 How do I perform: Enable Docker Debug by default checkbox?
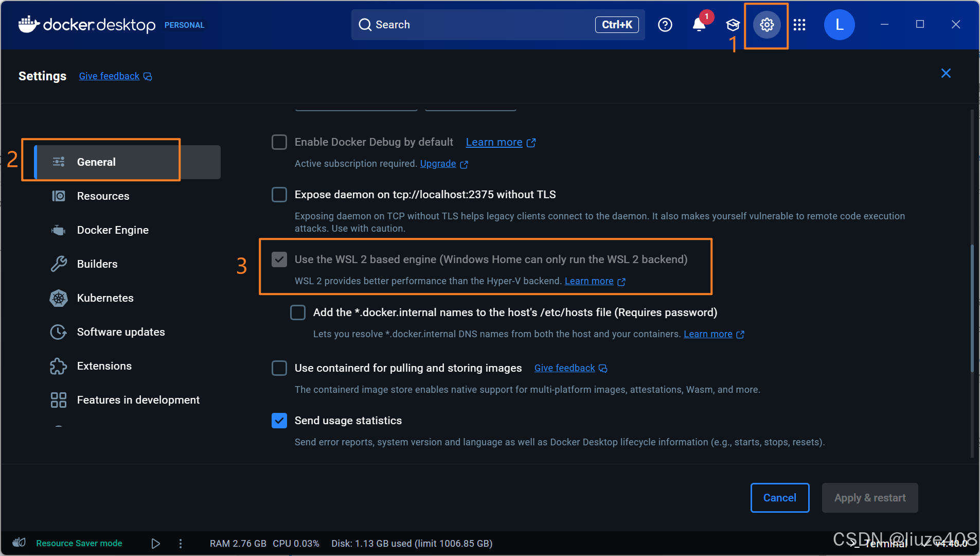pos(279,142)
